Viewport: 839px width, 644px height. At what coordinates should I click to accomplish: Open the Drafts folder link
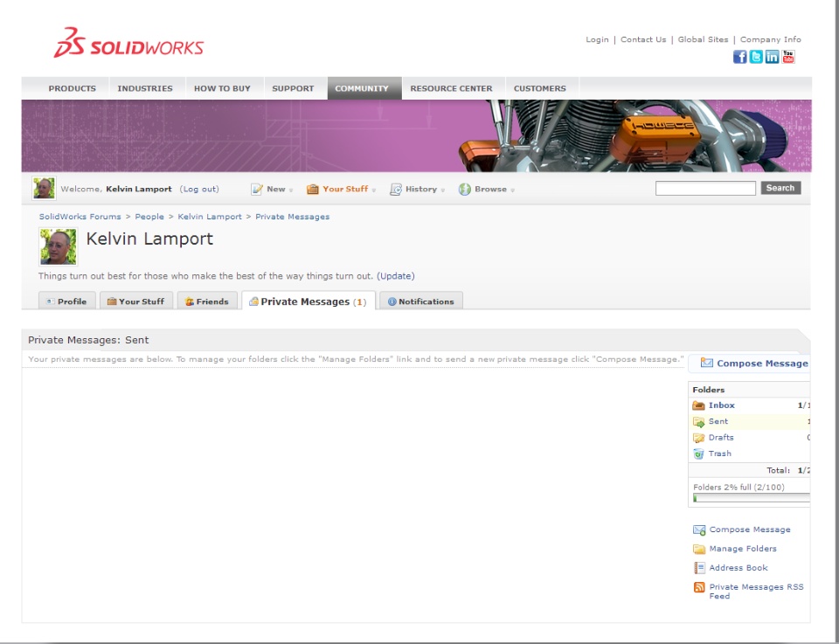721,438
